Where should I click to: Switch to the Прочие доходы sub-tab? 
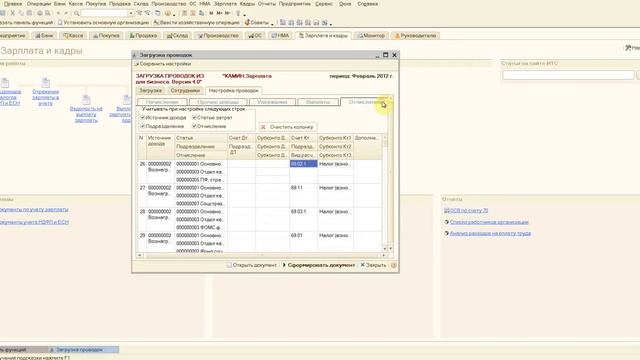[x=218, y=102]
